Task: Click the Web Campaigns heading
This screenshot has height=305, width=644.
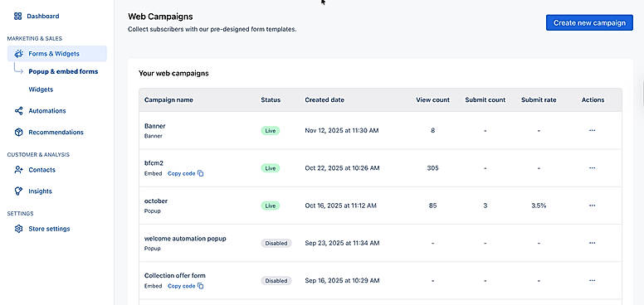Action: click(x=160, y=17)
